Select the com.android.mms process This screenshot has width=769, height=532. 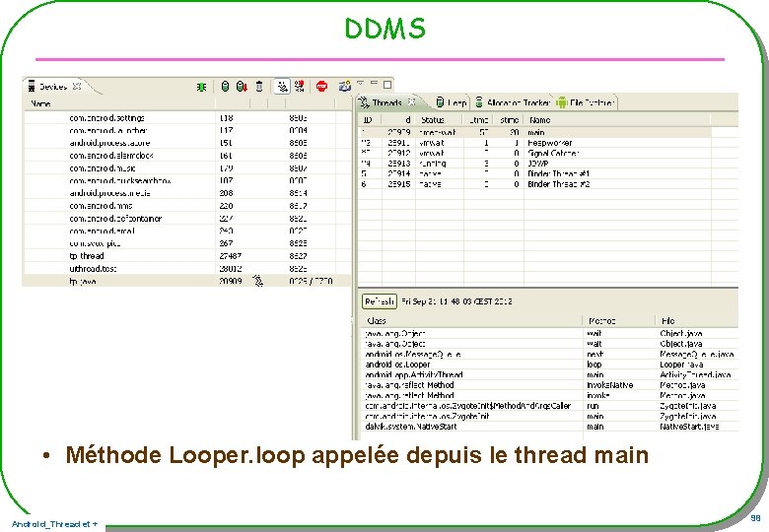pos(187,206)
